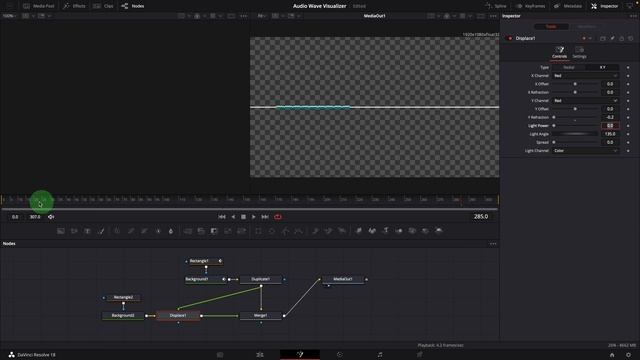Switch to the Tools tab in Inspector
This screenshot has width=640, height=360.
551,27
